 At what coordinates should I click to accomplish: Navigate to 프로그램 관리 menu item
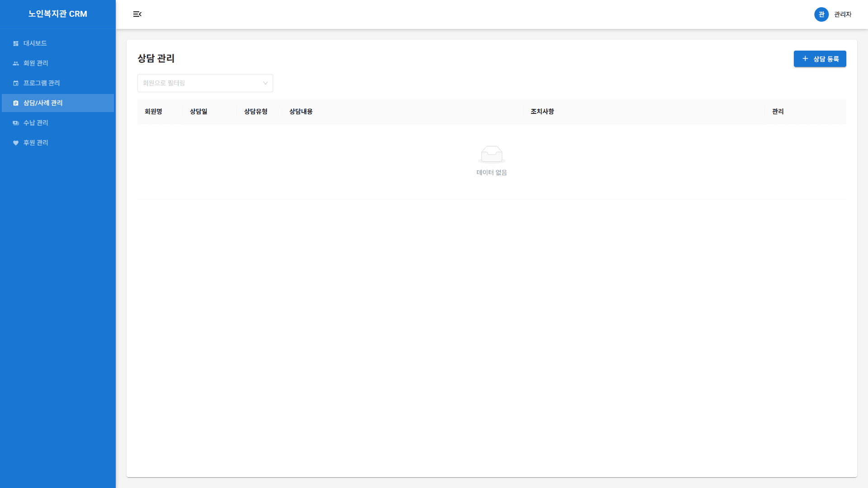[x=42, y=83]
